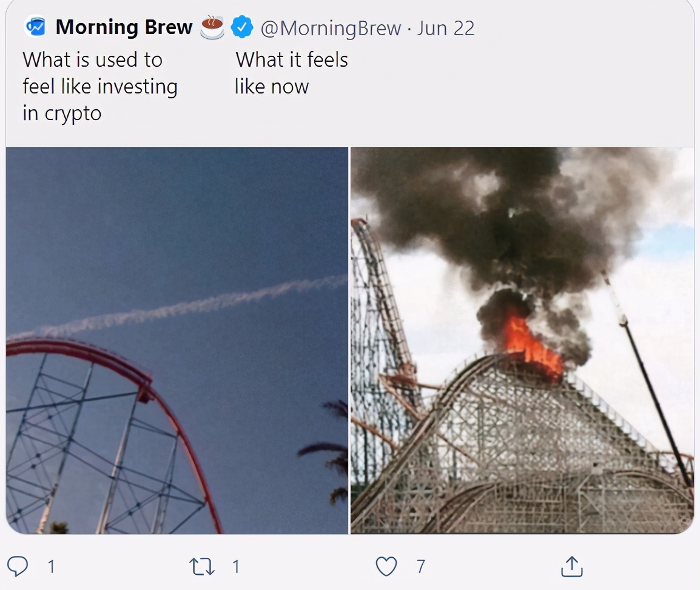The image size is (700, 590).
Task: Open the Morning Brew display name
Action: pyautogui.click(x=124, y=27)
